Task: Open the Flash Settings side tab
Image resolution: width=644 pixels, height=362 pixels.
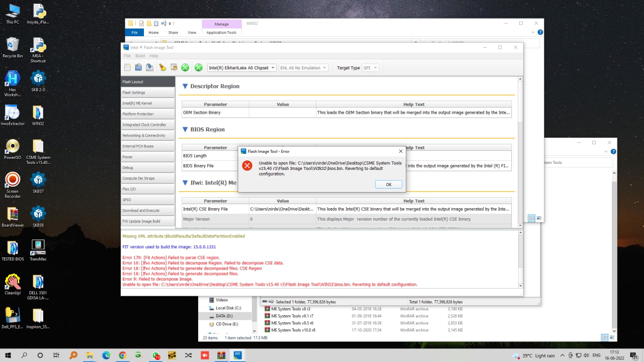Action: [x=148, y=93]
